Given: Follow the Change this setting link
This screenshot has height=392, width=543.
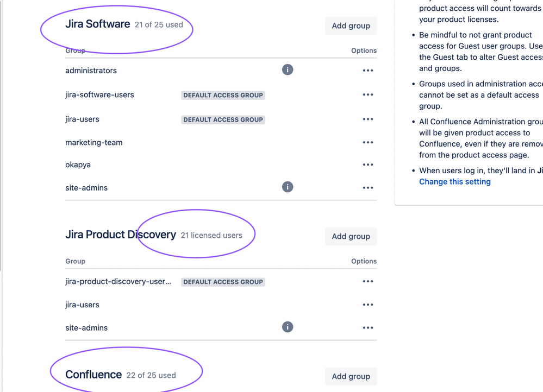Looking at the screenshot, I should click(455, 182).
